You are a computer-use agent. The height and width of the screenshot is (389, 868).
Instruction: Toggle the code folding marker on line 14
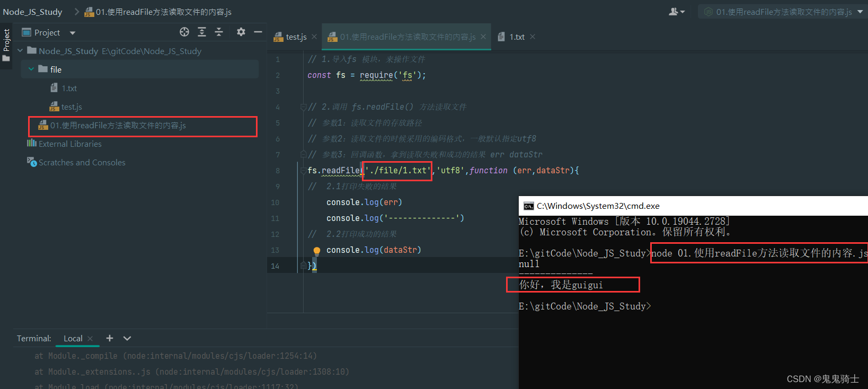[303, 266]
